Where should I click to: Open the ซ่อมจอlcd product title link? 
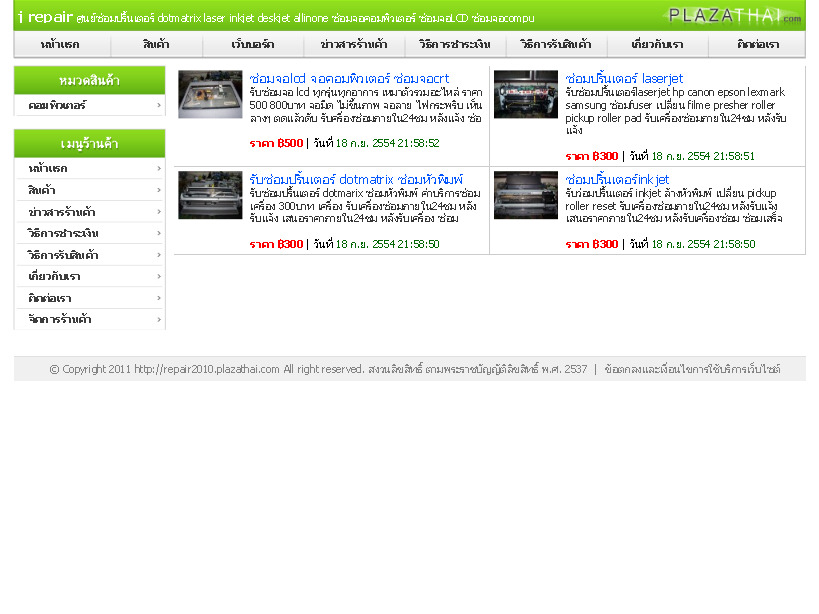click(349, 79)
